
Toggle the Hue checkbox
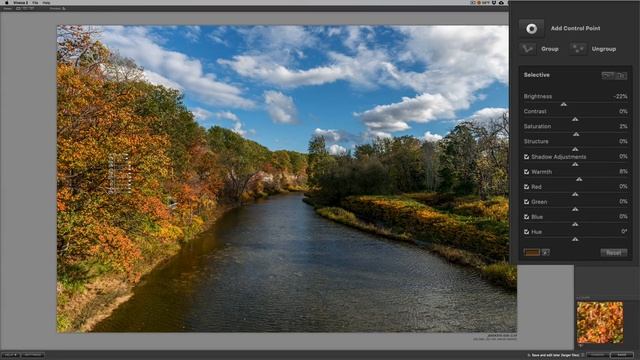click(527, 232)
